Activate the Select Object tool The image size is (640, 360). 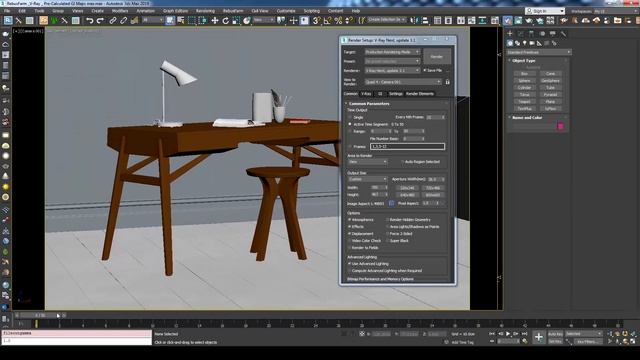[170, 20]
